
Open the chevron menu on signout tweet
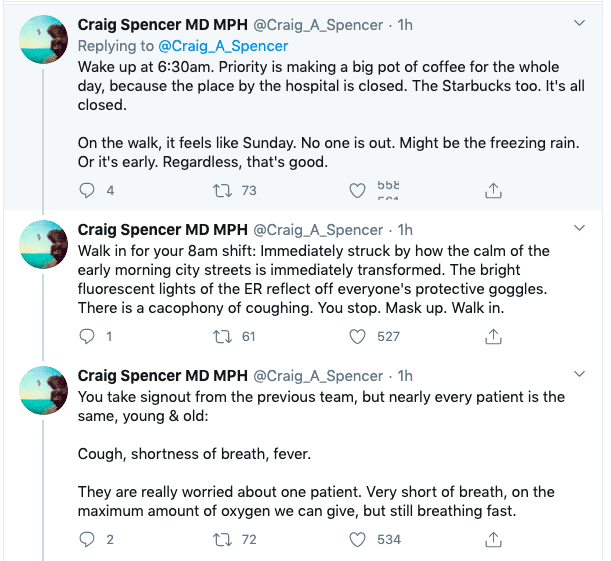pos(579,376)
